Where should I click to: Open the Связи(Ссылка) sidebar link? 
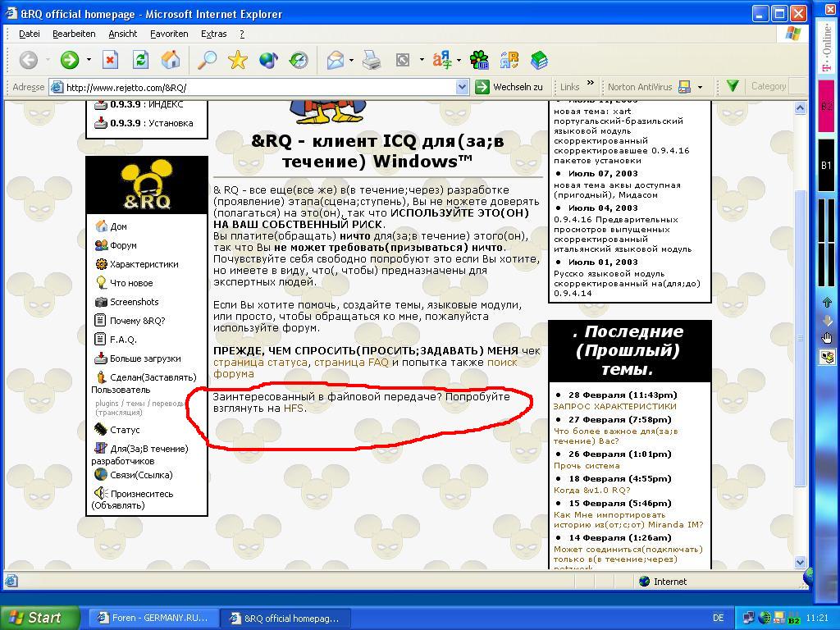click(141, 475)
